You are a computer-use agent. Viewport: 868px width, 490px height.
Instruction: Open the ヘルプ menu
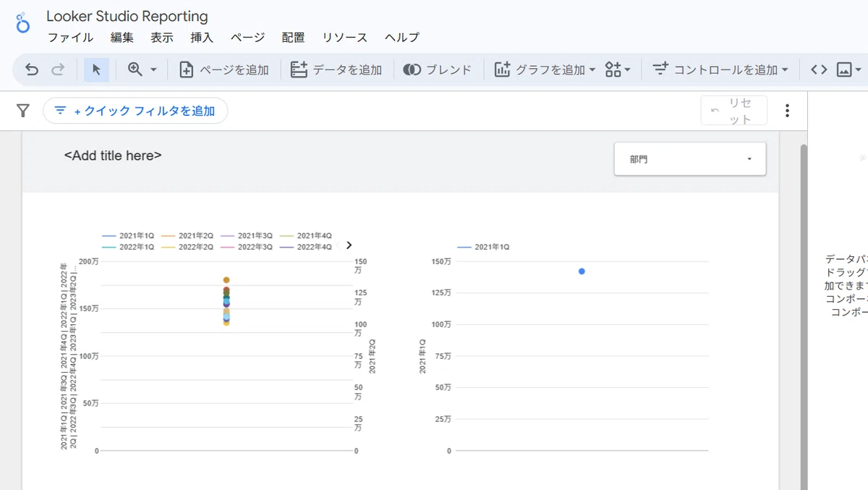coord(402,38)
